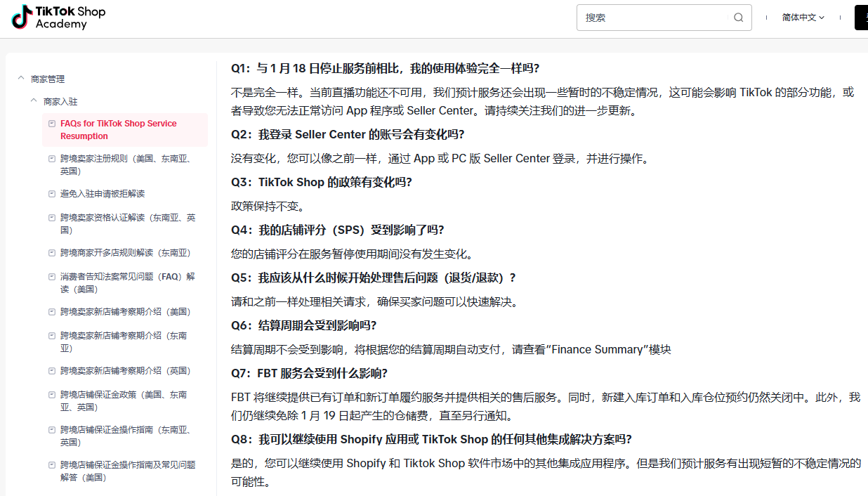Image resolution: width=868 pixels, height=496 pixels.
Task: Click the document icon beside 跨境卖家新店铺考察期介绍（美国）
Action: click(x=51, y=312)
